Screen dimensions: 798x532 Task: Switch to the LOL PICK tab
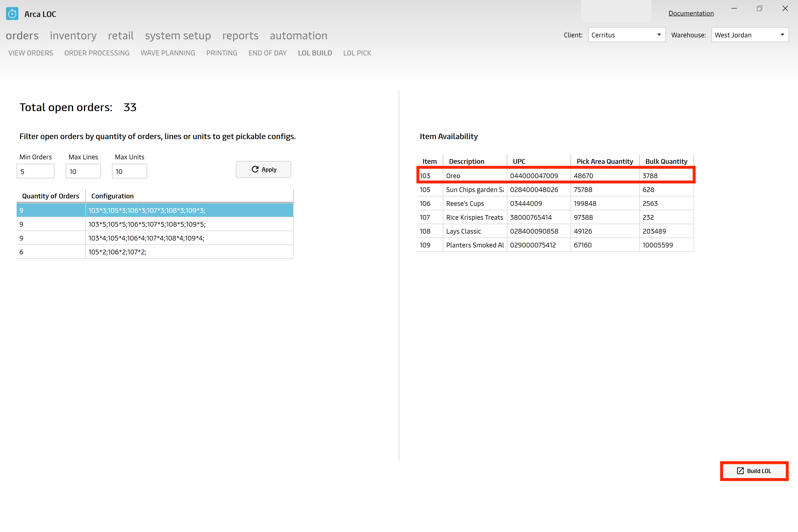[x=357, y=53]
